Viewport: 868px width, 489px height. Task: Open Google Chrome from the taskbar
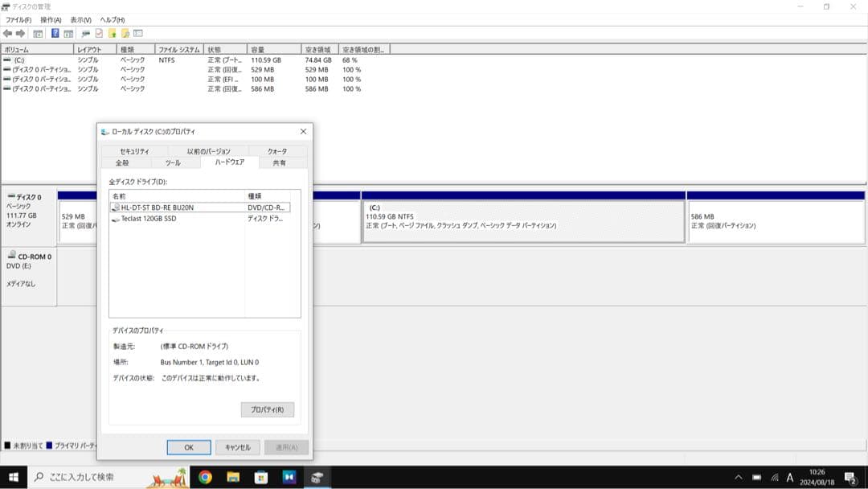click(205, 477)
